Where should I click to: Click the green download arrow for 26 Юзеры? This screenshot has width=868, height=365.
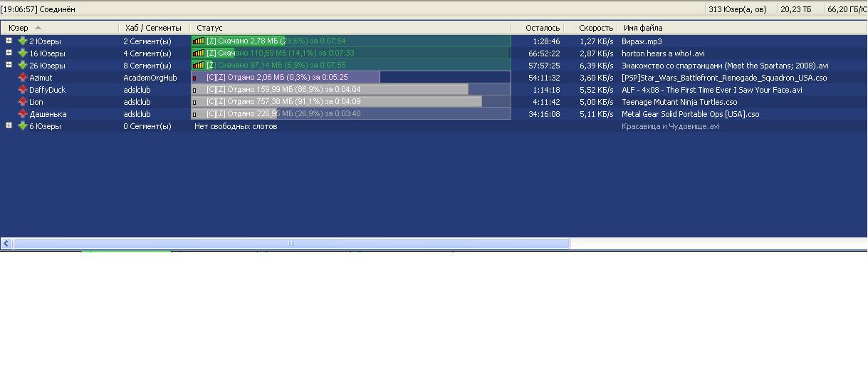[23, 66]
